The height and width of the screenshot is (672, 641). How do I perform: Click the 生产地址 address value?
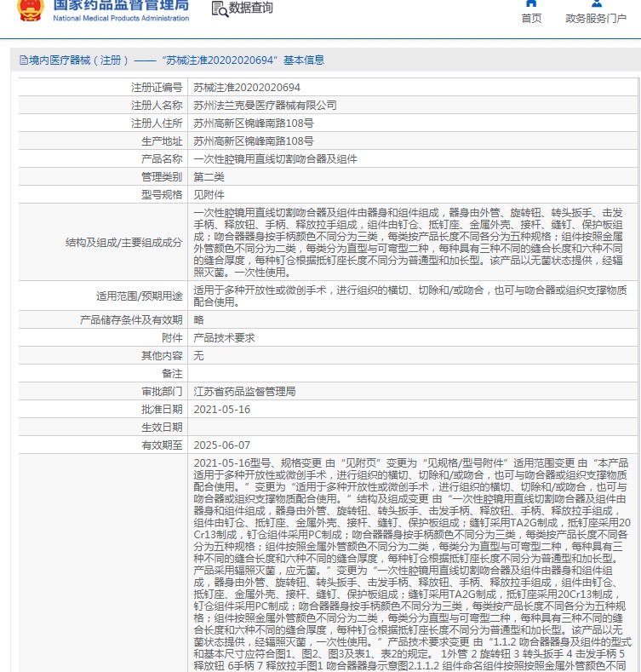(254, 141)
